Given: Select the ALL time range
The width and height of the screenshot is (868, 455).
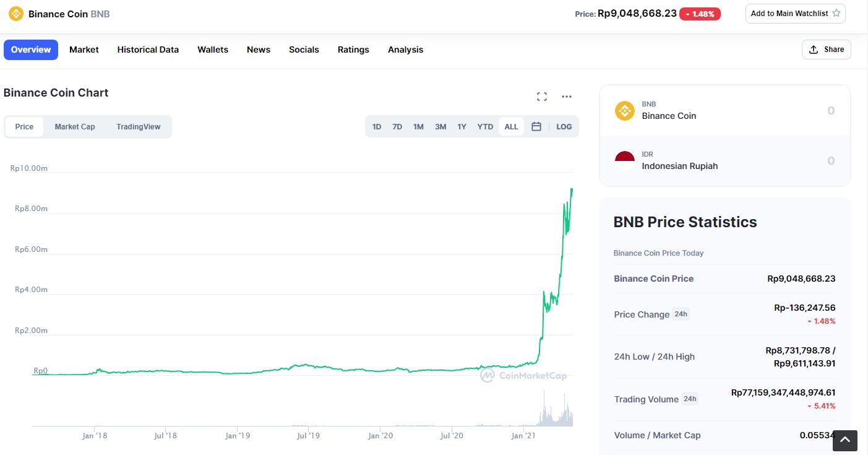Looking at the screenshot, I should 511,126.
